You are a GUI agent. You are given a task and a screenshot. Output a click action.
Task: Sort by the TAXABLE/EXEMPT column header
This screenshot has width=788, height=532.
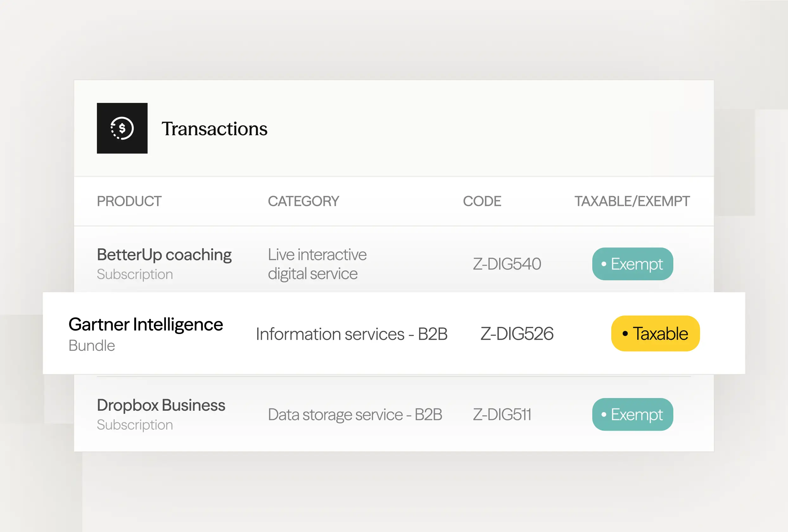click(x=632, y=201)
